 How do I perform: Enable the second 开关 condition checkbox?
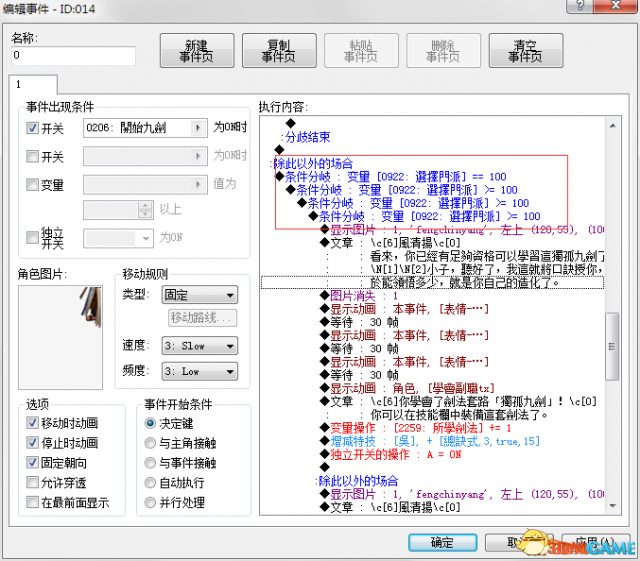(x=32, y=156)
